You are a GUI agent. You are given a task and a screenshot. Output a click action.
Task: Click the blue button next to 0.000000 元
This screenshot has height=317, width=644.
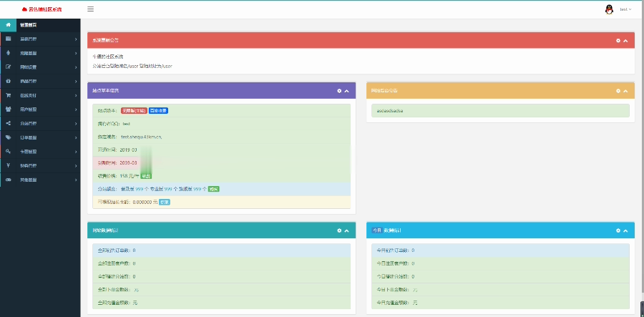click(165, 202)
